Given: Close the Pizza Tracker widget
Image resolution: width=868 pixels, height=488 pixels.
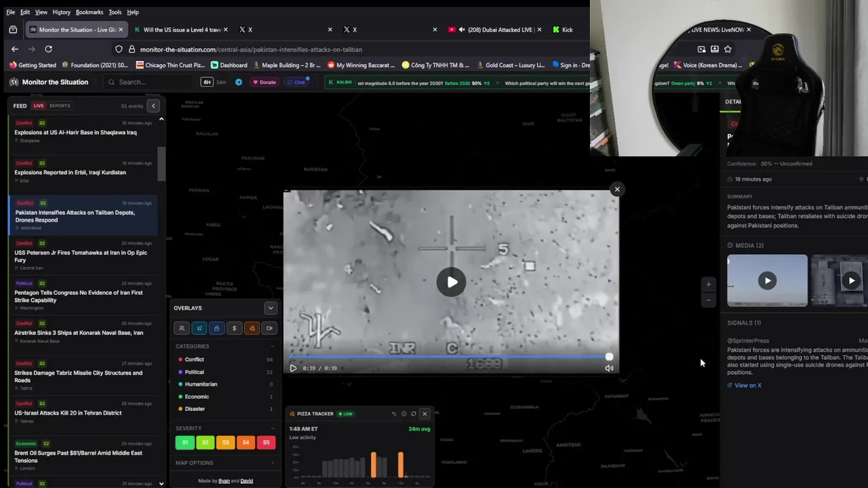Looking at the screenshot, I should (425, 413).
